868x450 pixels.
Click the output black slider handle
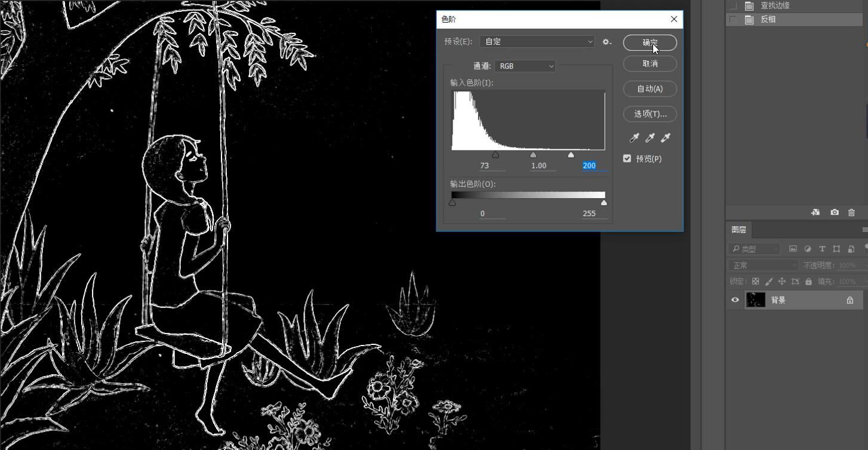pyautogui.click(x=453, y=203)
